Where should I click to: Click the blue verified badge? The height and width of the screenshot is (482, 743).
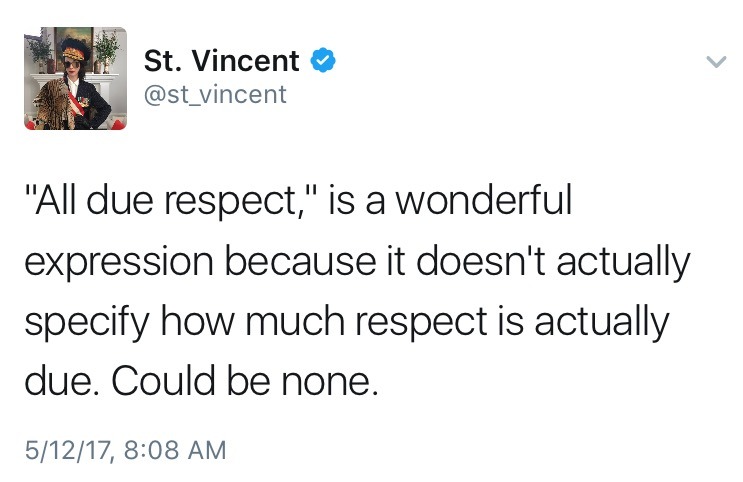[321, 61]
